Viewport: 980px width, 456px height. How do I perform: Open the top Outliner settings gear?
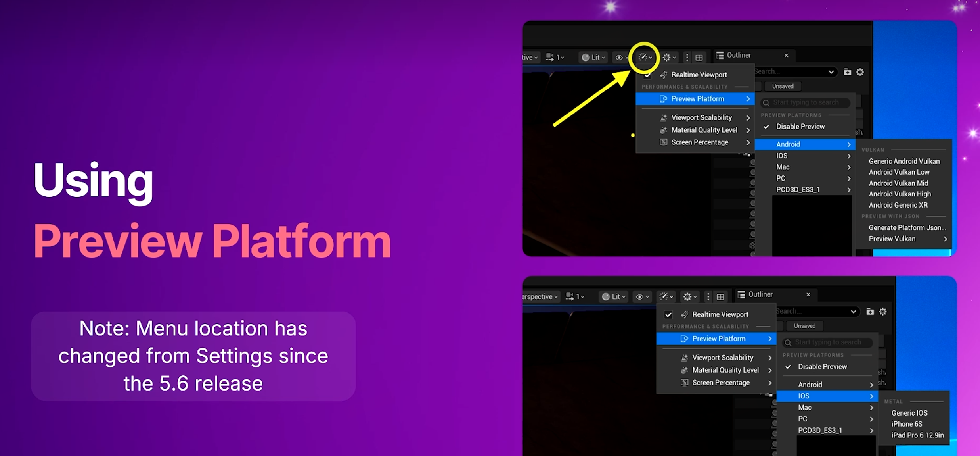(860, 72)
